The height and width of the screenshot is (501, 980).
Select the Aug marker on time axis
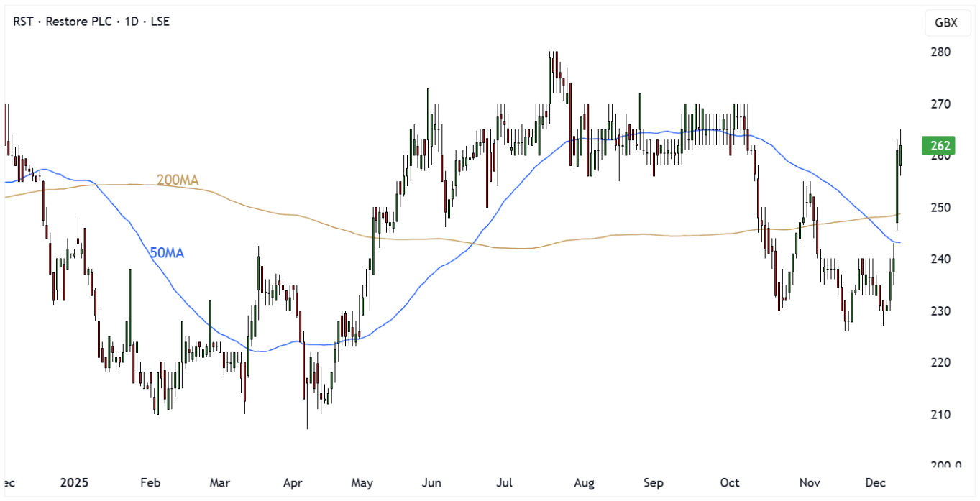585,482
